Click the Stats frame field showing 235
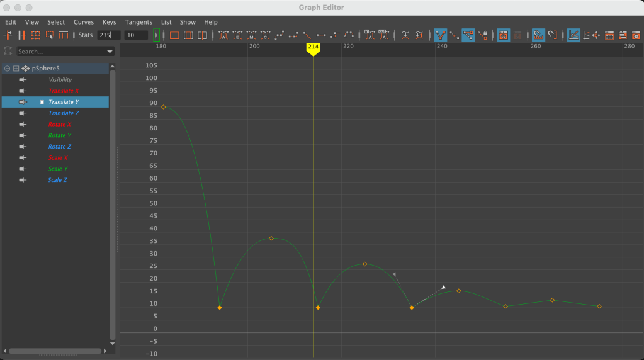 click(x=108, y=35)
